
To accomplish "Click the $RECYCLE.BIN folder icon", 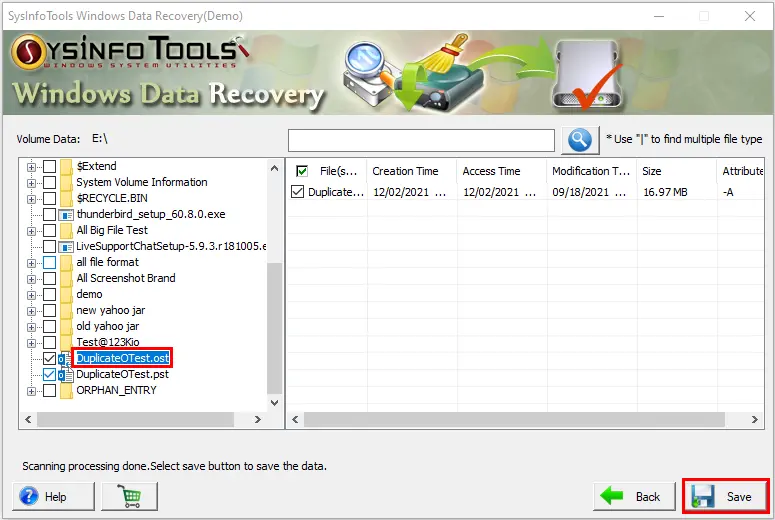I will [66, 198].
